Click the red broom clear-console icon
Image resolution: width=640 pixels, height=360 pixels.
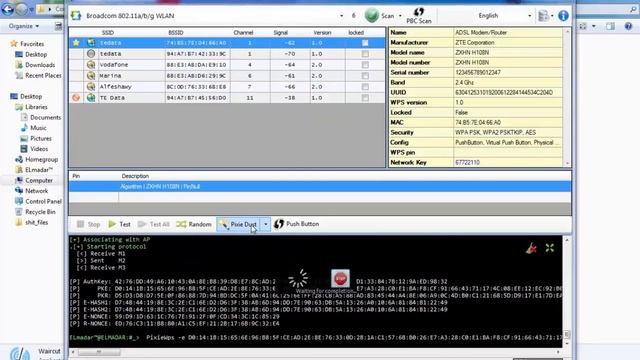point(531,248)
